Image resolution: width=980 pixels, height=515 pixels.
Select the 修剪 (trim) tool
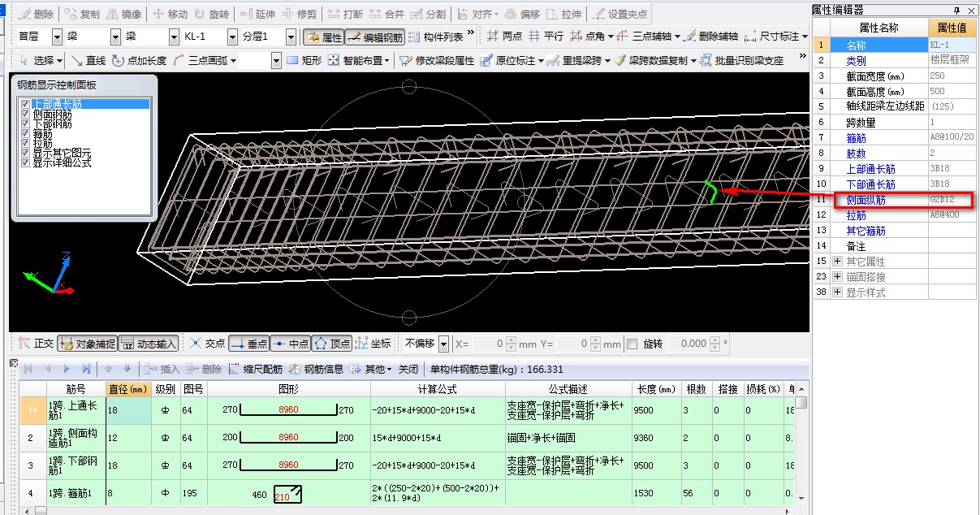(x=299, y=15)
